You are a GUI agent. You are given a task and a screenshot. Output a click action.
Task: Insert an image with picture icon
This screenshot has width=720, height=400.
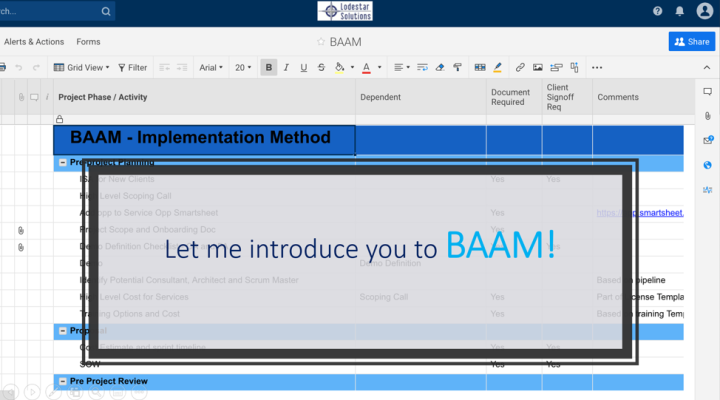tap(538, 68)
